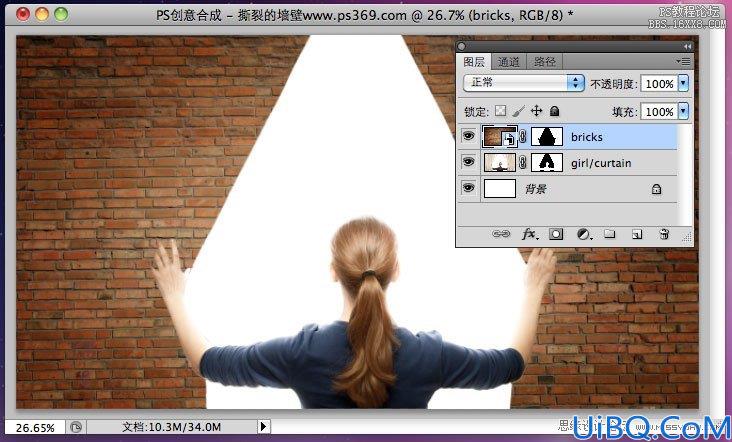Screen dimensions: 732x442
Task: Select the bricks layer mask thumbnail
Action: (547, 137)
